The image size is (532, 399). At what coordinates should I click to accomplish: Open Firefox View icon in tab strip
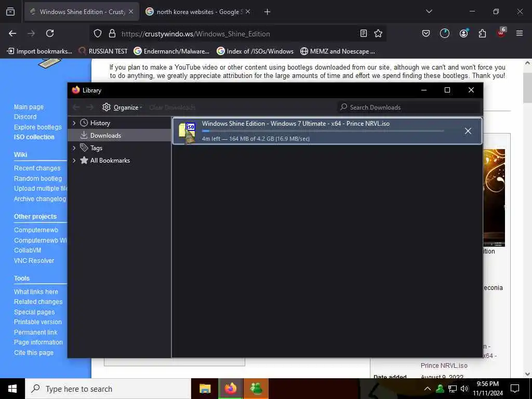tap(10, 12)
